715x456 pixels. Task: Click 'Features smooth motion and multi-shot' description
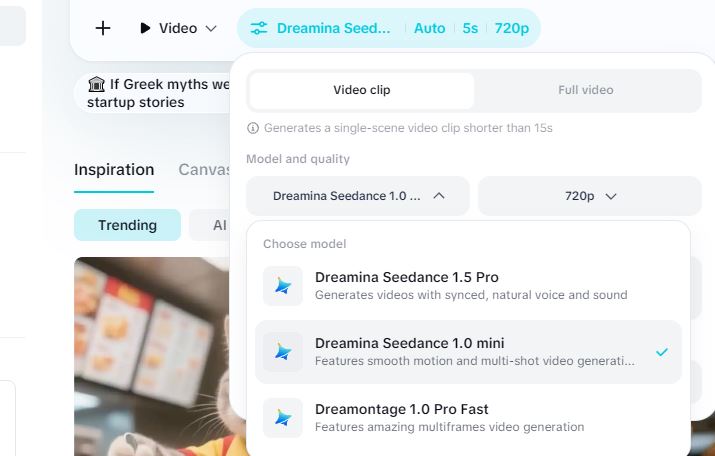coord(474,361)
